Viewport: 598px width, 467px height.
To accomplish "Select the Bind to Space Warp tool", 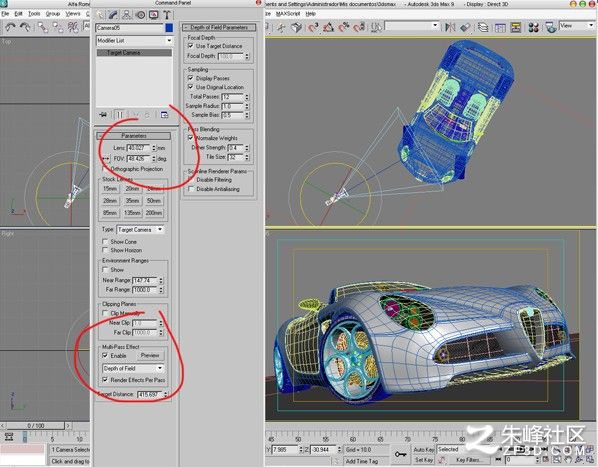I will [73, 27].
